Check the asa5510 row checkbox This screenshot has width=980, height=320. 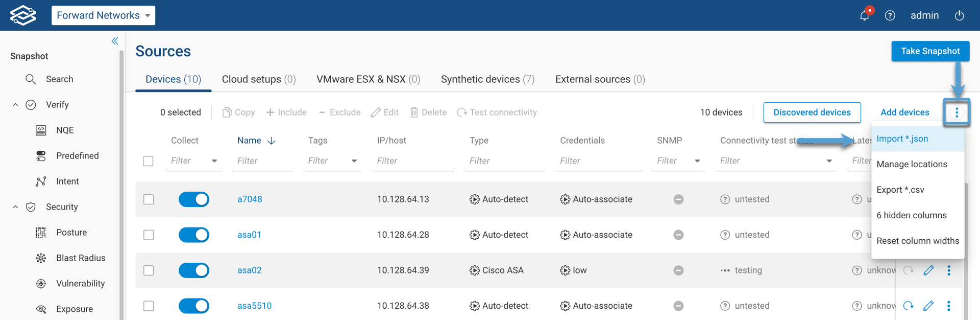(x=149, y=306)
